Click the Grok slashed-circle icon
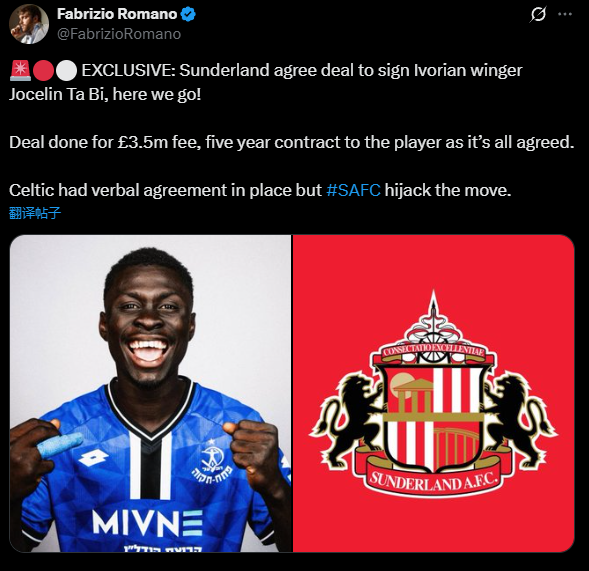Screen dimensions: 589x571 point(538,14)
